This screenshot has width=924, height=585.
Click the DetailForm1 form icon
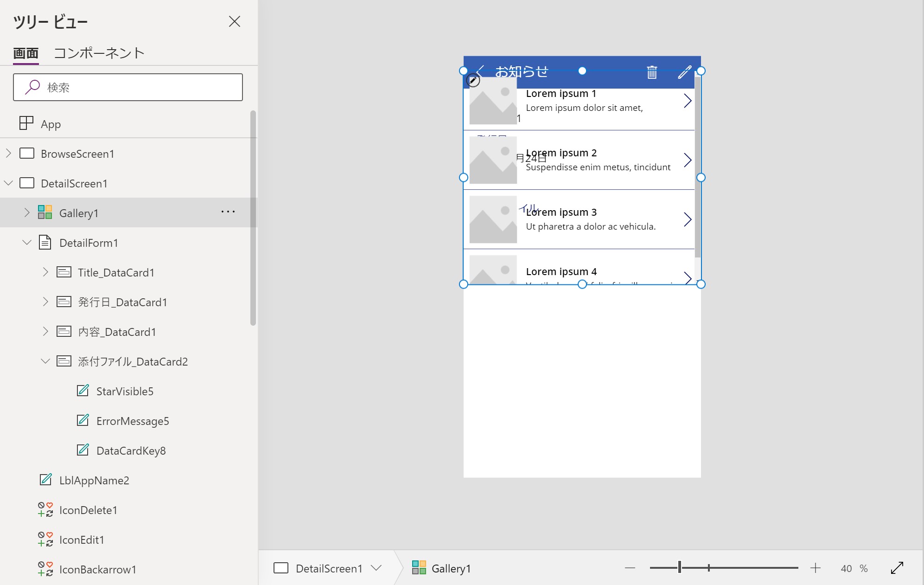pyautogui.click(x=45, y=242)
